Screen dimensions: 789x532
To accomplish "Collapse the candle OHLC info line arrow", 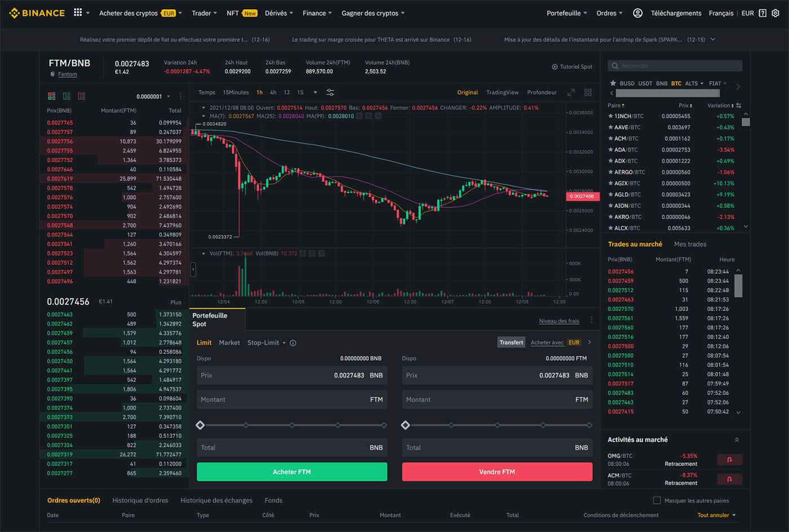I will click(x=203, y=108).
